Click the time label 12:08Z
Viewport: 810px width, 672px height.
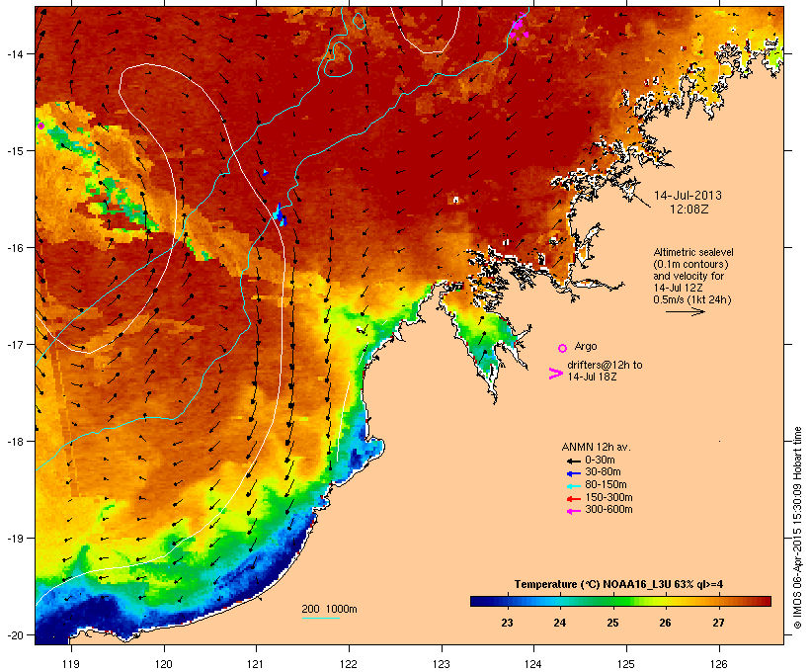pyautogui.click(x=689, y=210)
